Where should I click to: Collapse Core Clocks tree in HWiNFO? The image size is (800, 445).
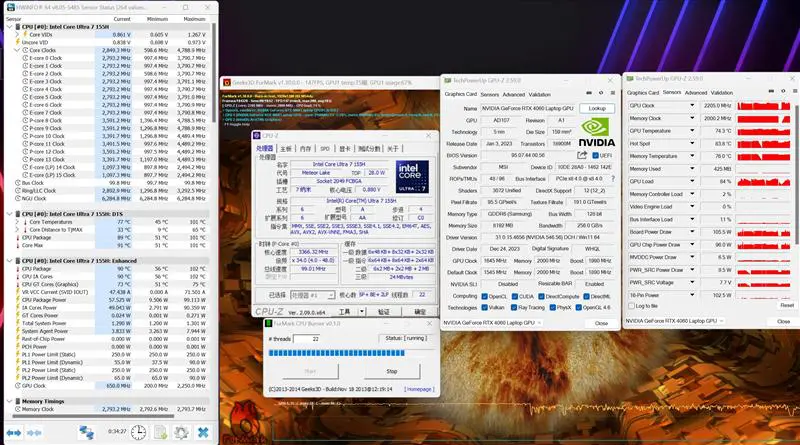click(17, 50)
